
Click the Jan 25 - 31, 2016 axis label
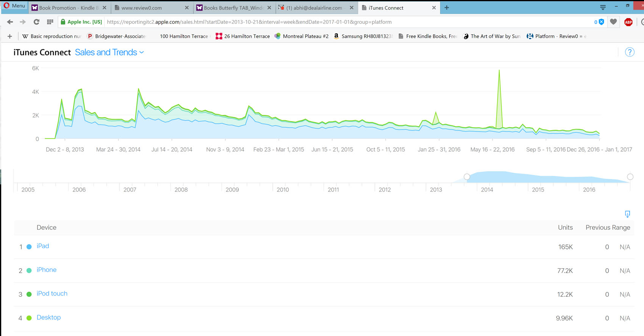pyautogui.click(x=439, y=149)
